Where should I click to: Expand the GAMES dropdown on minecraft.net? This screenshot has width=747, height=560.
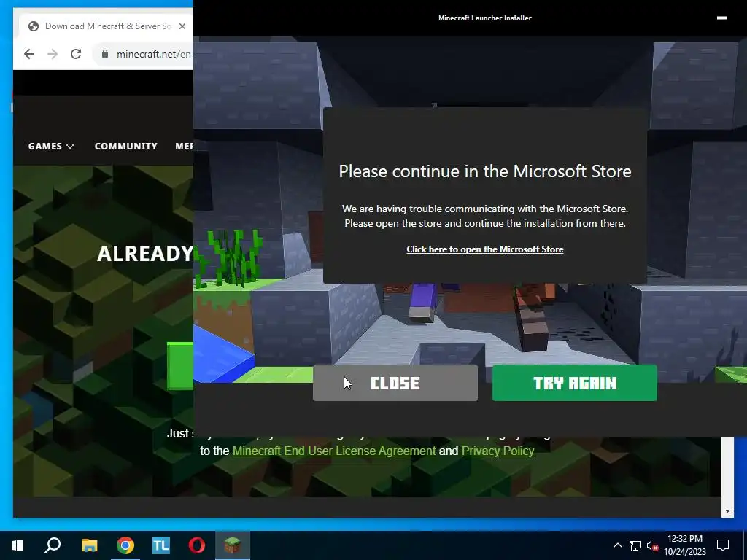click(51, 146)
